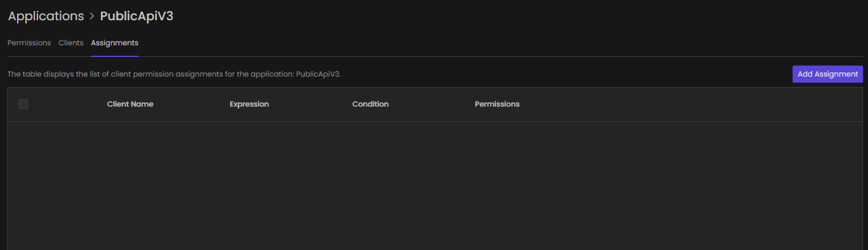Click the breadcrumb chevron separator

click(92, 17)
